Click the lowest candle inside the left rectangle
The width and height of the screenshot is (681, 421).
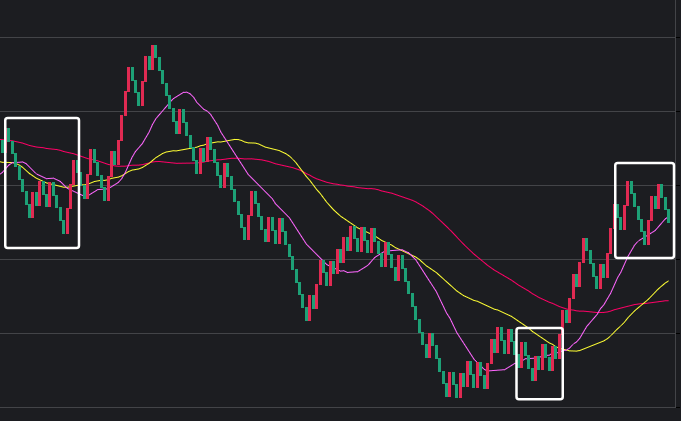click(65, 225)
